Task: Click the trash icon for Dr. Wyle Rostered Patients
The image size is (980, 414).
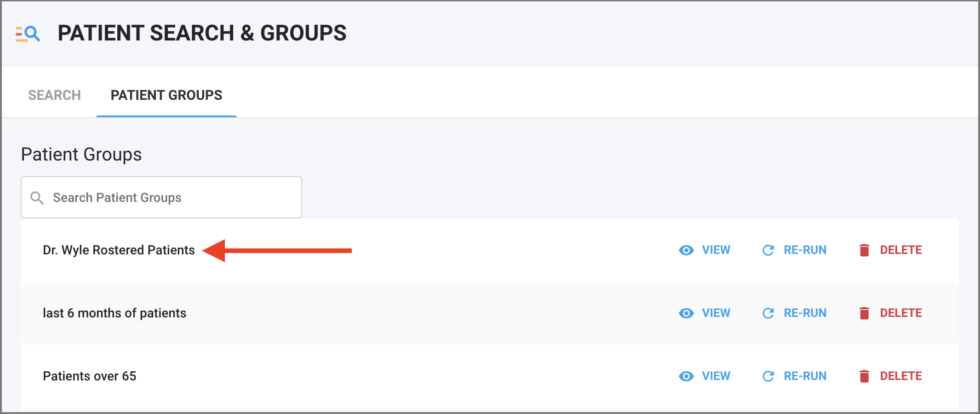Action: point(864,250)
